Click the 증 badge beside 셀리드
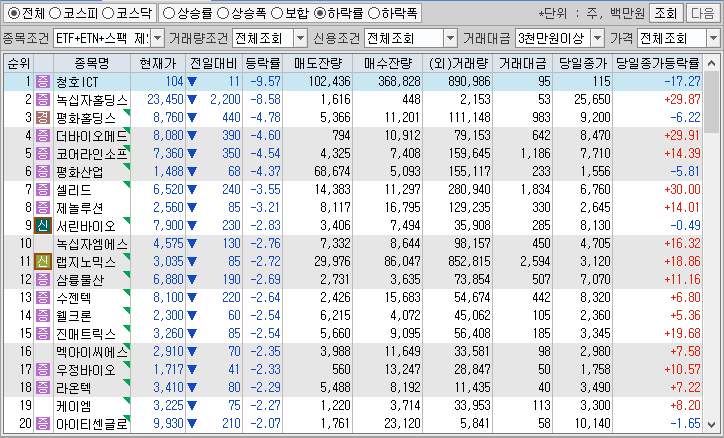This screenshot has width=724, height=438. pyautogui.click(x=43, y=190)
